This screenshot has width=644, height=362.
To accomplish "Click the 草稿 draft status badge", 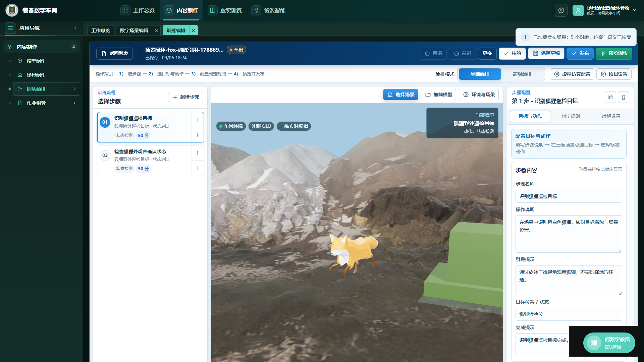I will [x=236, y=50].
